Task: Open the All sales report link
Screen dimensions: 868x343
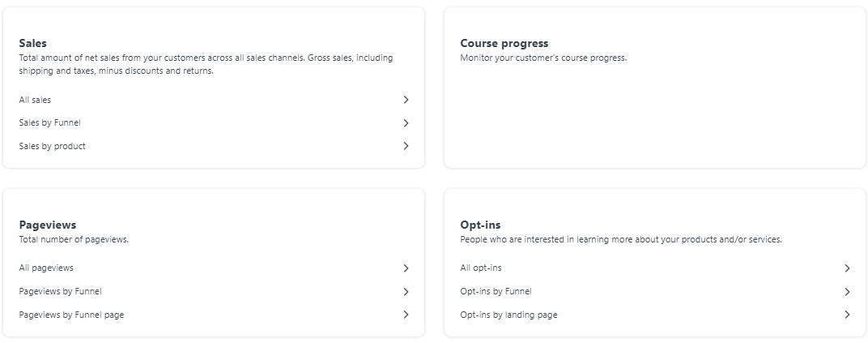Action: (x=35, y=100)
